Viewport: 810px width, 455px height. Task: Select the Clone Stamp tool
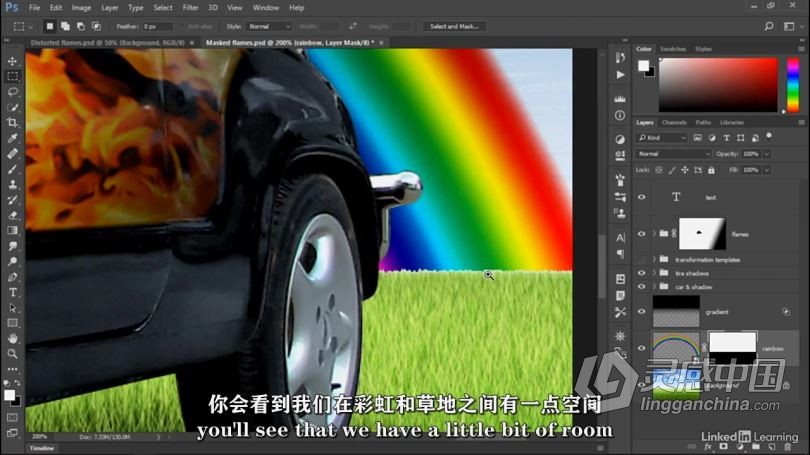tap(12, 184)
